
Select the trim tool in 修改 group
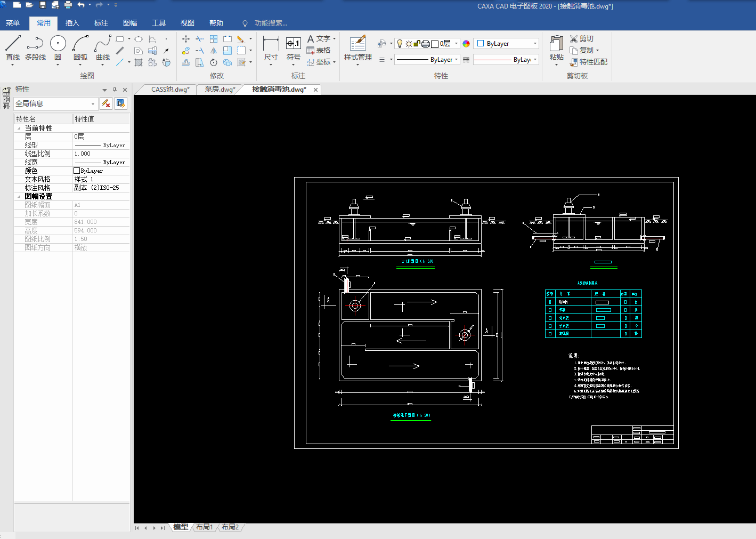(200, 39)
